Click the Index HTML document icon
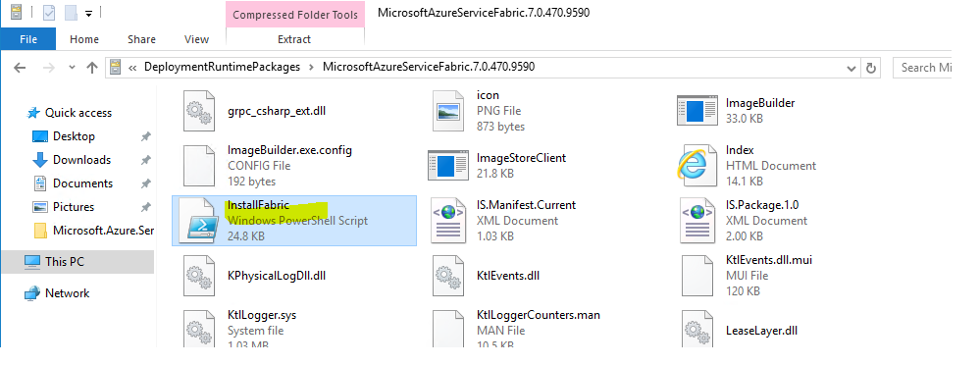Viewport: 980px width, 365px height. click(696, 165)
